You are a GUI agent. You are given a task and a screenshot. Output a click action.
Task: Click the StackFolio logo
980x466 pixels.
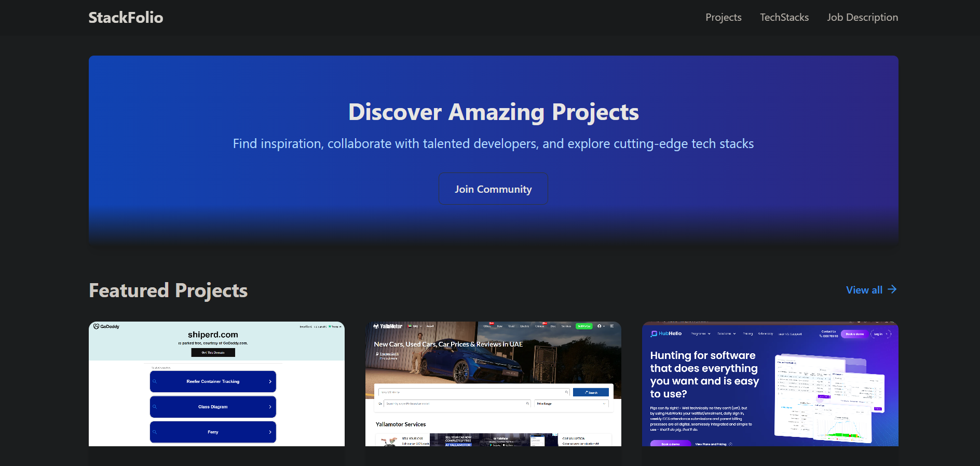126,18
